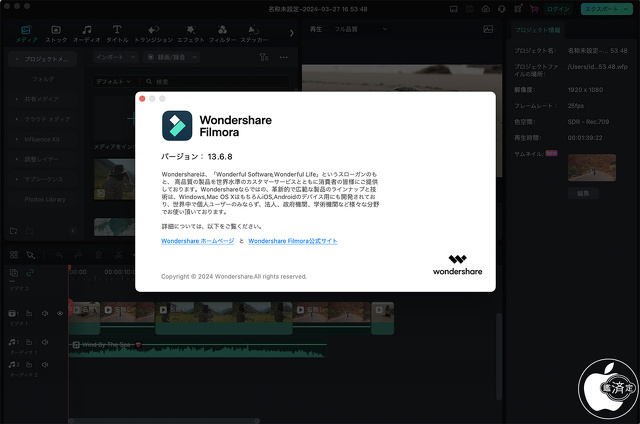Click the preview snapshot image icon

[488, 29]
